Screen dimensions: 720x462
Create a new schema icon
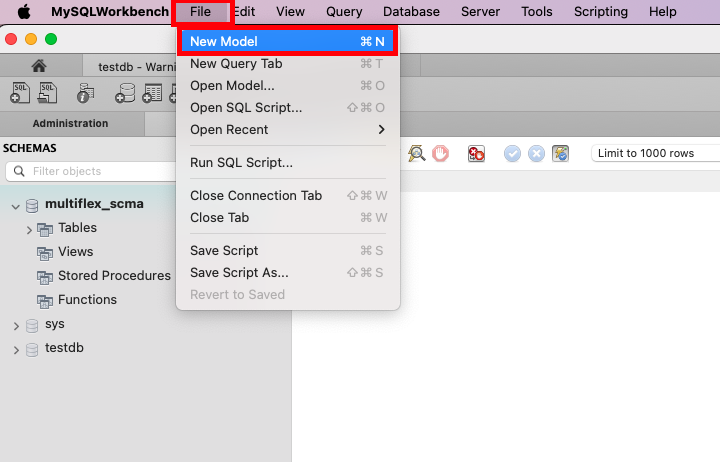pyautogui.click(x=125, y=93)
